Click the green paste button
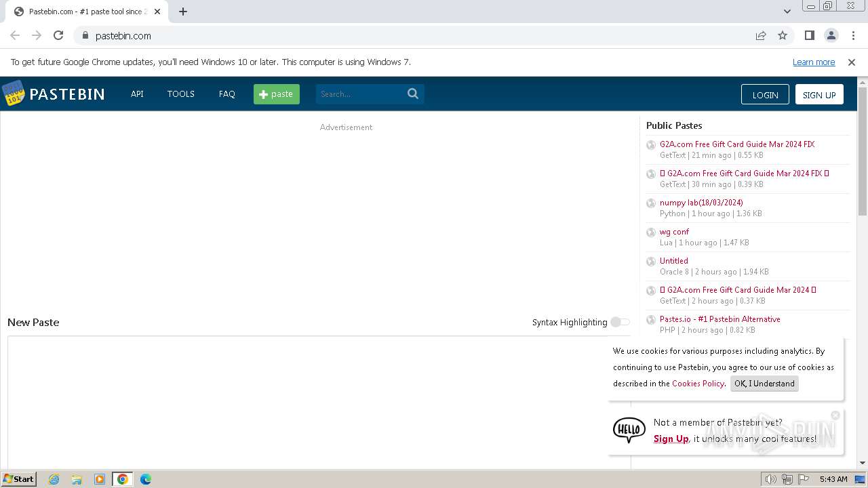This screenshot has height=488, width=868. point(277,94)
